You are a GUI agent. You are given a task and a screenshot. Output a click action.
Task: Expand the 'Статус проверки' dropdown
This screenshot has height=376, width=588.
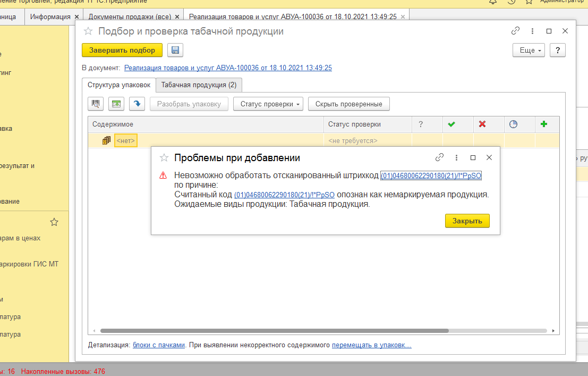click(268, 104)
